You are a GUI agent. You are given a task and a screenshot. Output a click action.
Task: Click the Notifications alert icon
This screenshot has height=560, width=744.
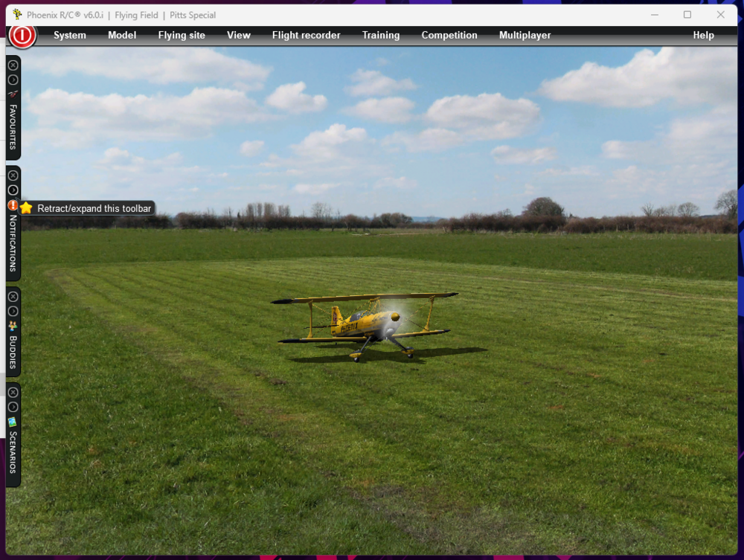coord(13,205)
